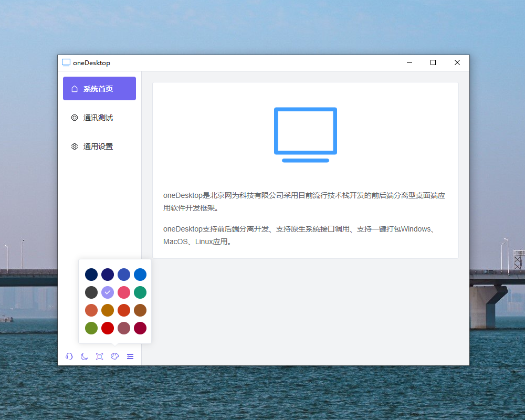Open the 系统首页 menu item
Viewport: 525px width, 420px height.
[x=99, y=88]
